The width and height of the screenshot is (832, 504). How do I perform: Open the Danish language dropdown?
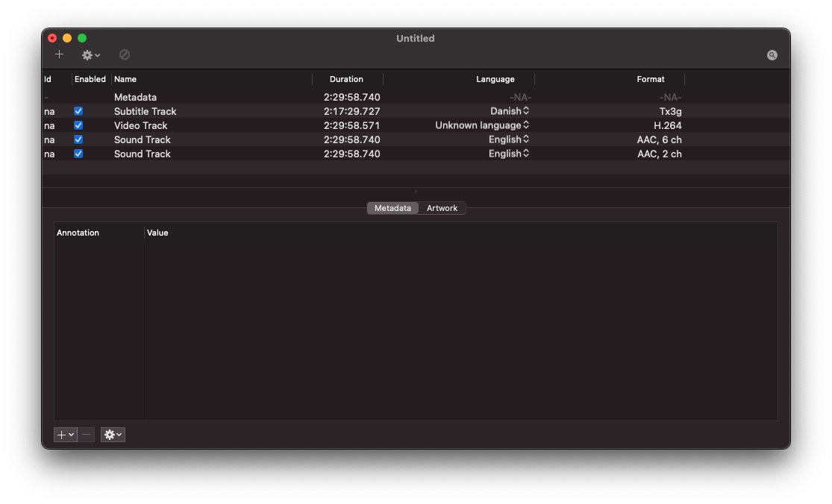pyautogui.click(x=510, y=111)
